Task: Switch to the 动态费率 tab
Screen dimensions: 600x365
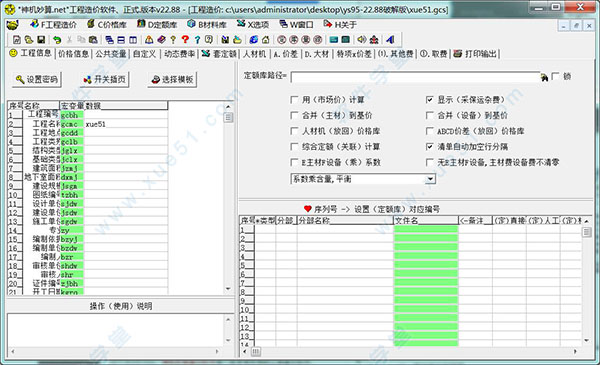Action: tap(179, 54)
